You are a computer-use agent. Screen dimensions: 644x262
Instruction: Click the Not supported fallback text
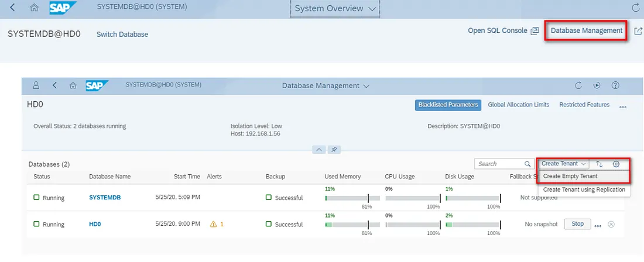point(539,198)
